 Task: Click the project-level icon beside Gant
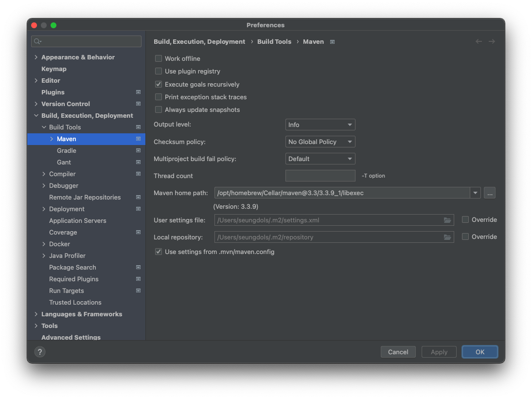point(139,163)
